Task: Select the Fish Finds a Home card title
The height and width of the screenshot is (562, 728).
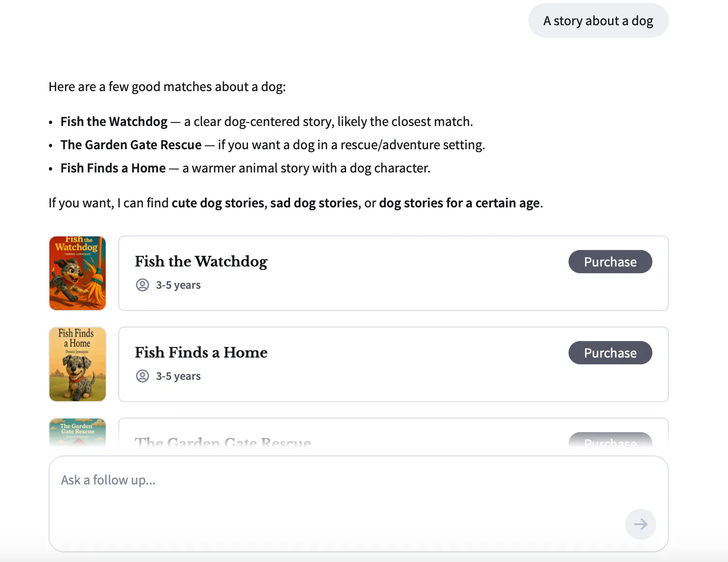Action: click(x=201, y=353)
